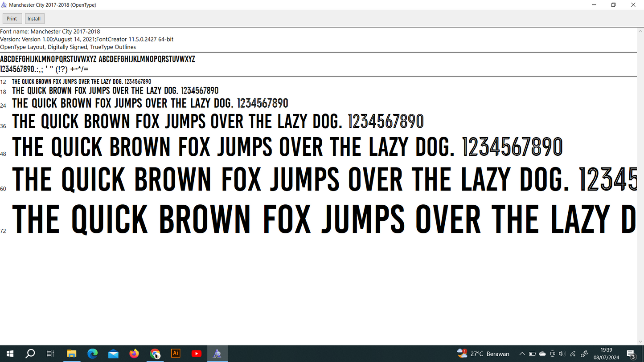Screen dimensions: 644x362
Task: Switch to Adobe Illustrator on taskbar
Action: (x=176, y=354)
